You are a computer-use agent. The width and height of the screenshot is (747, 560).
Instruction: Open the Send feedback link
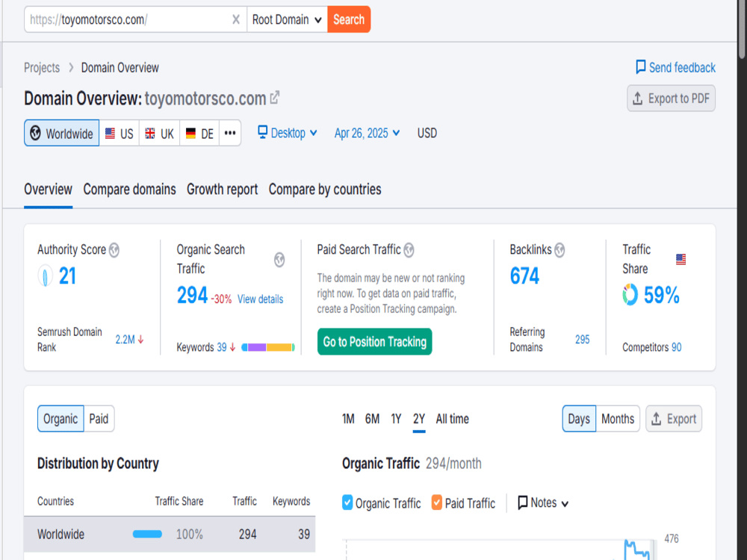click(x=675, y=68)
